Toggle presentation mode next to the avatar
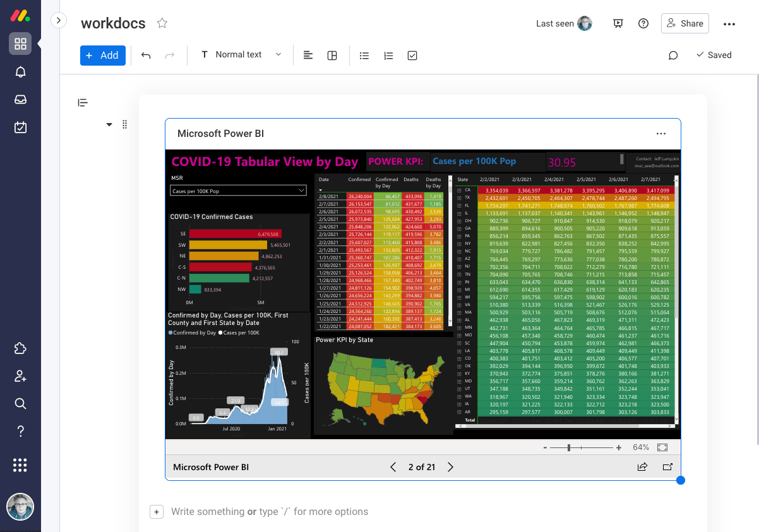Image resolution: width=759 pixels, height=532 pixels. click(618, 23)
